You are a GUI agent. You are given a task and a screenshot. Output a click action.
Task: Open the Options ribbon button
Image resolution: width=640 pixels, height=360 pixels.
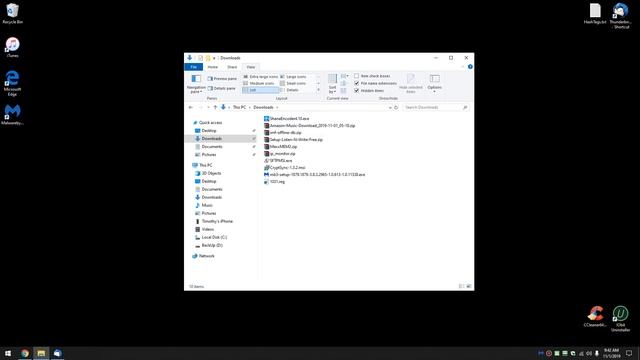(x=434, y=83)
